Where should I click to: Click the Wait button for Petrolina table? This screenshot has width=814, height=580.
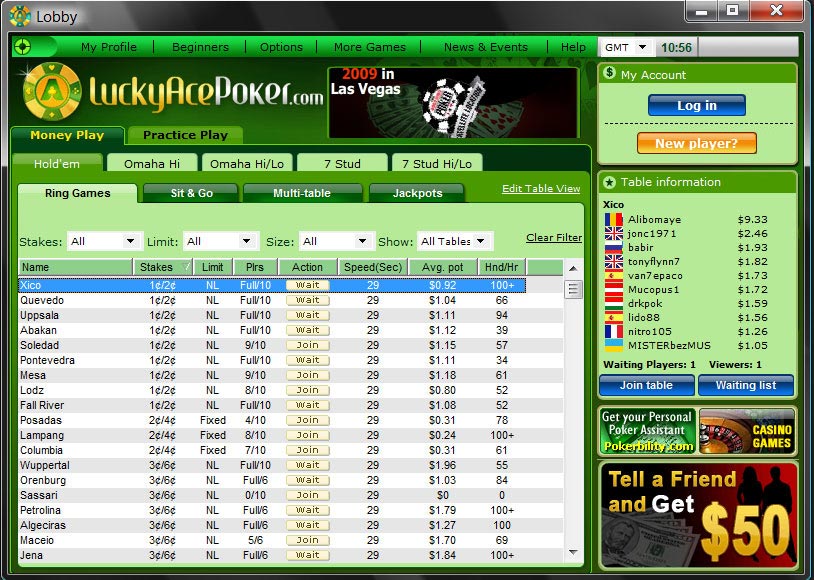[307, 510]
